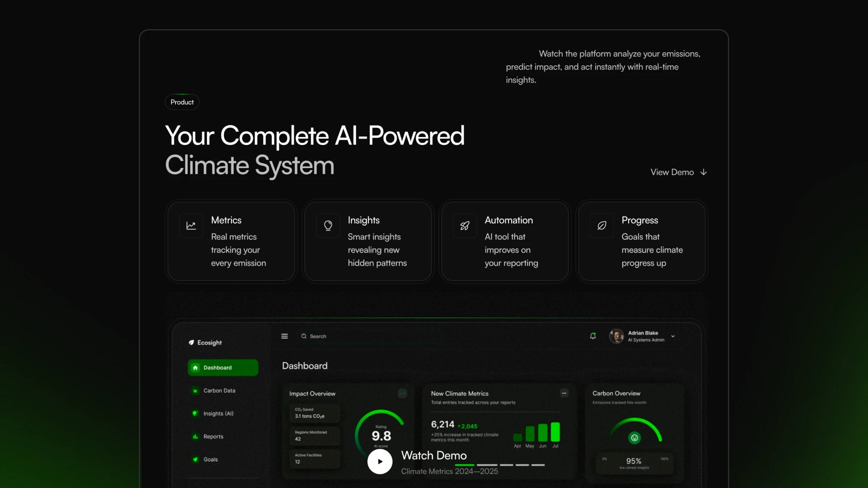
Task: Select the second demo progress segment
Action: coord(487,465)
